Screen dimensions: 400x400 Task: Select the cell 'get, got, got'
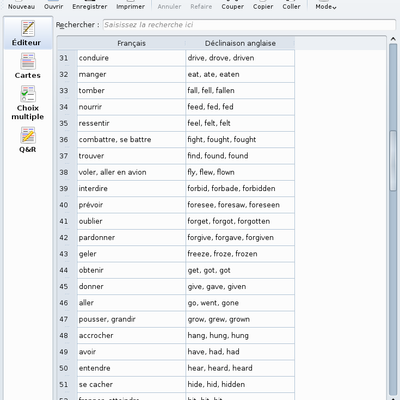pyautogui.click(x=240, y=270)
